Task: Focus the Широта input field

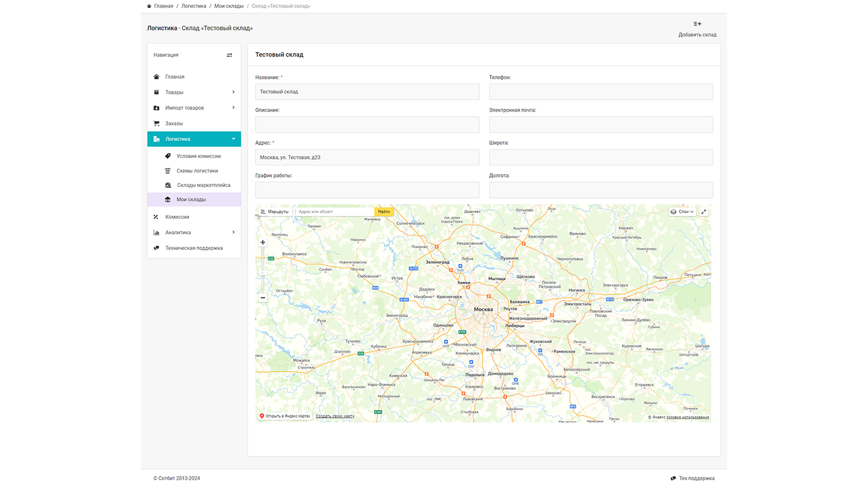Action: point(601,157)
